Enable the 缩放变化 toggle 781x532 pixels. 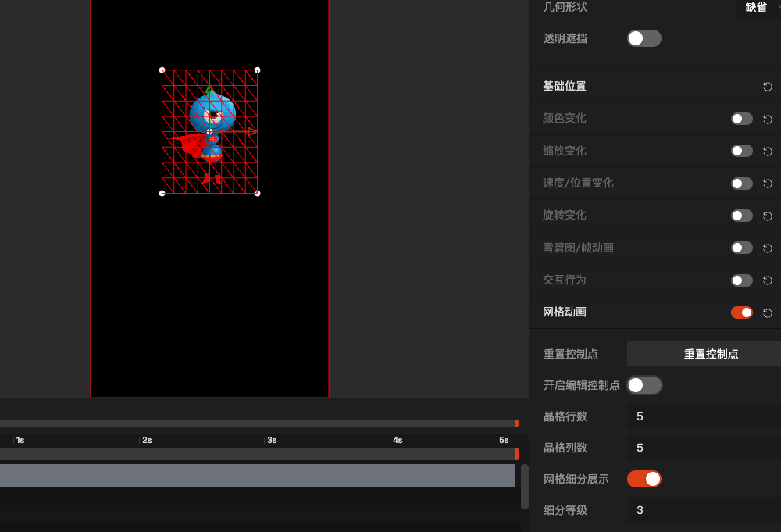pos(742,151)
